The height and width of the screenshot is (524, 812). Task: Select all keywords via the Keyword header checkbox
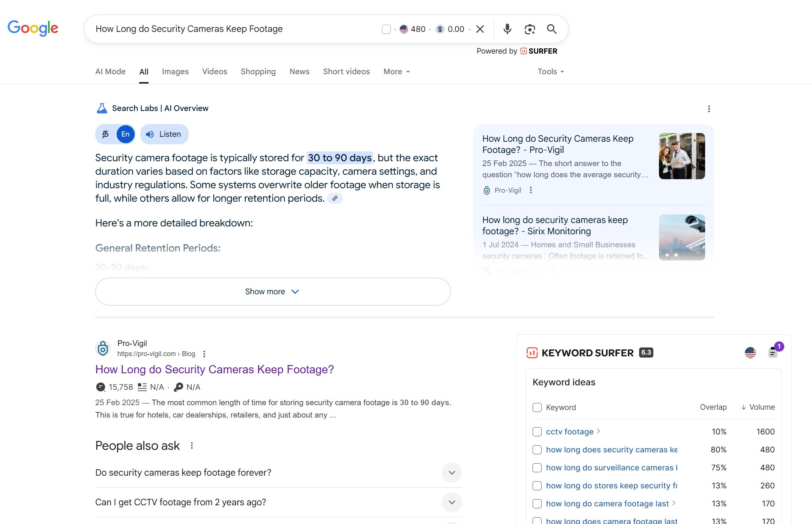tap(537, 407)
